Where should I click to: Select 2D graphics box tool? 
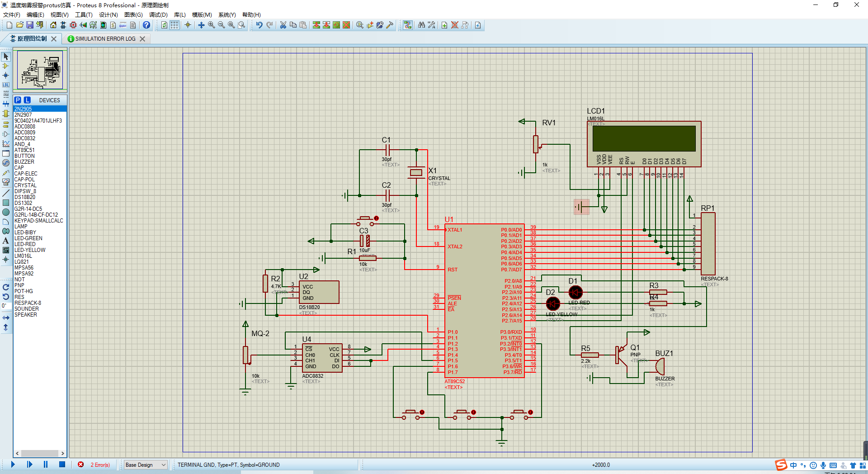(x=6, y=203)
